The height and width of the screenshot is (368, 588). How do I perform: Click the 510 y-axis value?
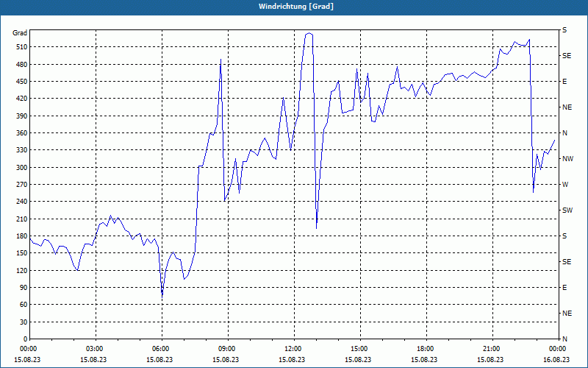point(21,47)
